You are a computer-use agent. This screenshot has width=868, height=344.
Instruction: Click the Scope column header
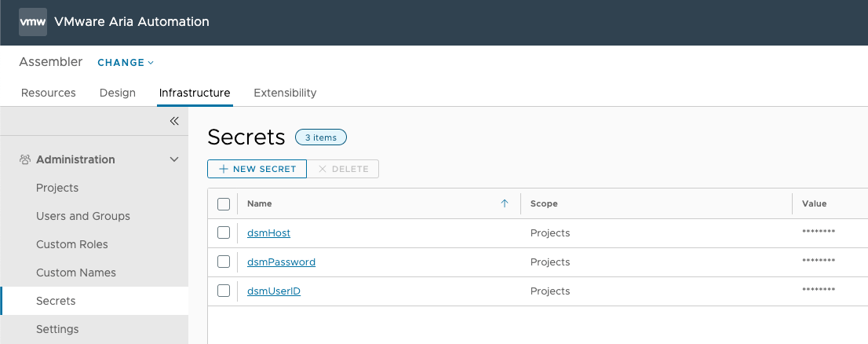[x=544, y=203]
